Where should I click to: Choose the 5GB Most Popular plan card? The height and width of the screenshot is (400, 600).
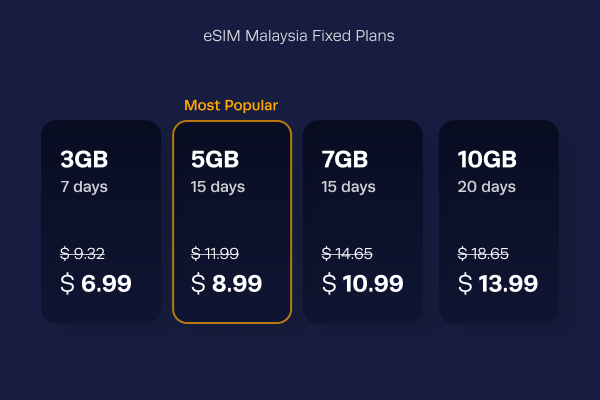tap(232, 222)
